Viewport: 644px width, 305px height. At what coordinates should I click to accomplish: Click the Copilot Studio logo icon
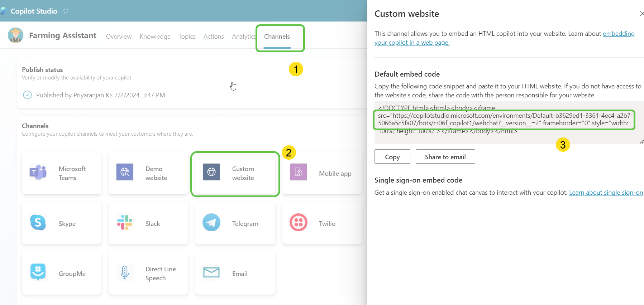coord(3,11)
